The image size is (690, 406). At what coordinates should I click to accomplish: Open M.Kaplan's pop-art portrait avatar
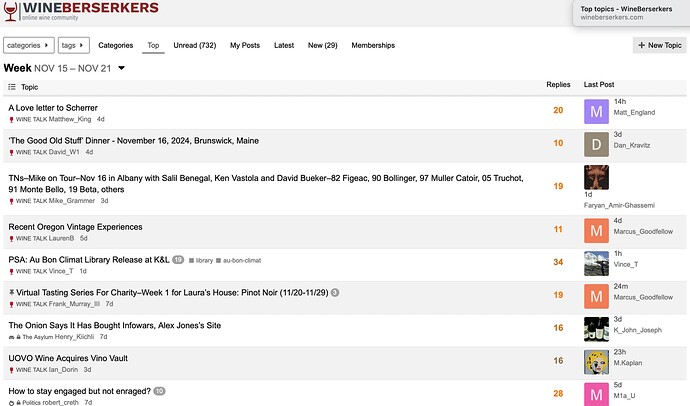[x=596, y=362]
